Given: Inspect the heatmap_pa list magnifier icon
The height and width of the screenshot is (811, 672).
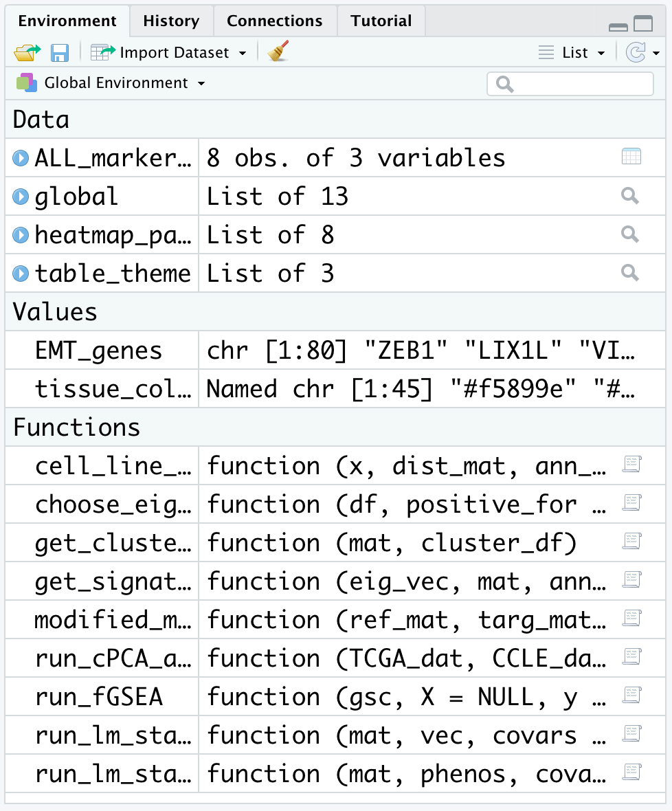Looking at the screenshot, I should point(630,234).
